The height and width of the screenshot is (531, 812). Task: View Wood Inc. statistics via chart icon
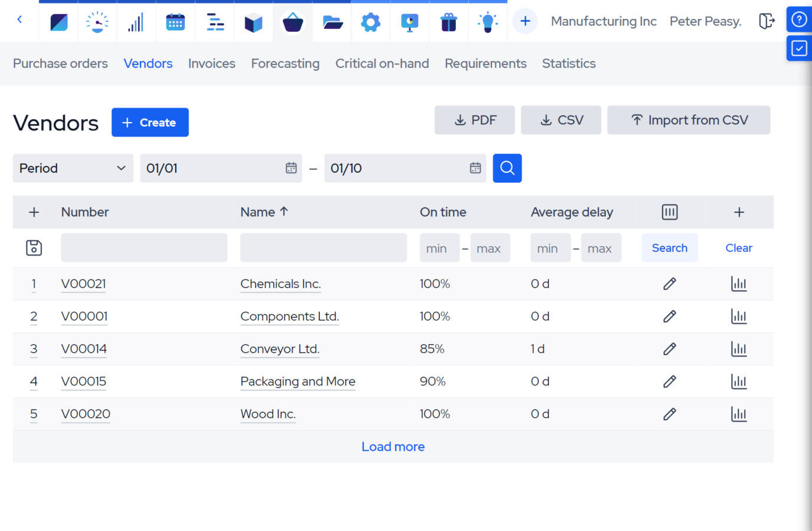739,414
